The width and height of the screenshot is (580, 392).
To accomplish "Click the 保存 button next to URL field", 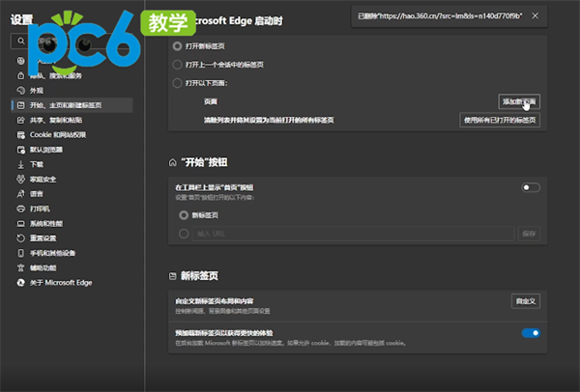I will click(529, 234).
